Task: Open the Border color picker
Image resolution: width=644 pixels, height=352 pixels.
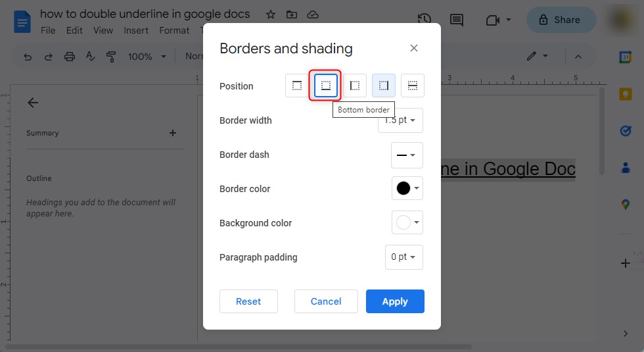Action: (x=407, y=188)
